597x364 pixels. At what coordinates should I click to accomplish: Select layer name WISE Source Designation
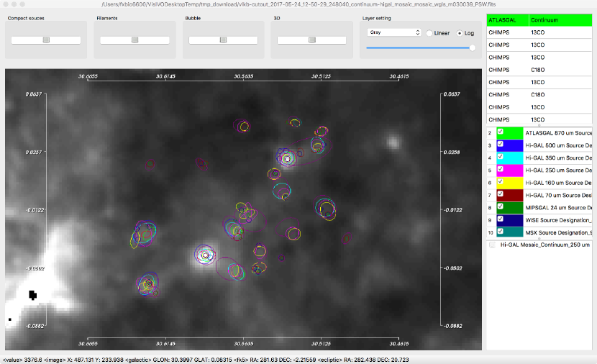[x=558, y=220]
